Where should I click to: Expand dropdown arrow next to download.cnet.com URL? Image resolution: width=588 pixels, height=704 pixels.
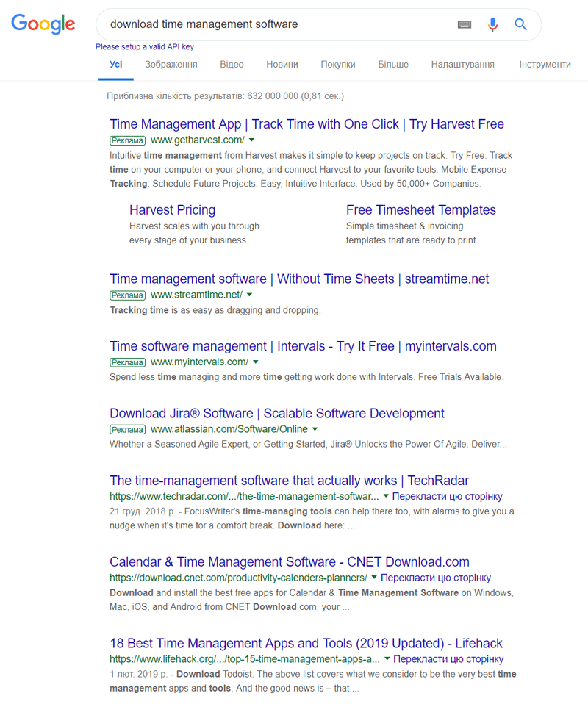373,578
